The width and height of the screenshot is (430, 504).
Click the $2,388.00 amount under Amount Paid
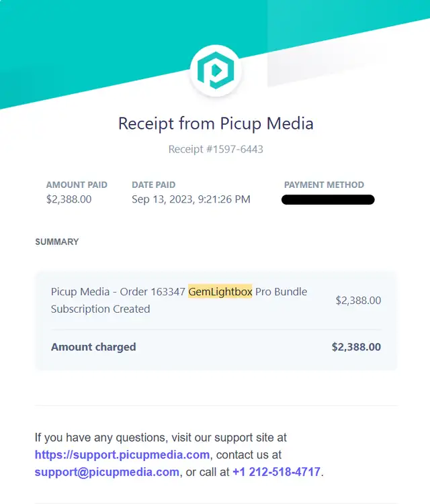(69, 199)
